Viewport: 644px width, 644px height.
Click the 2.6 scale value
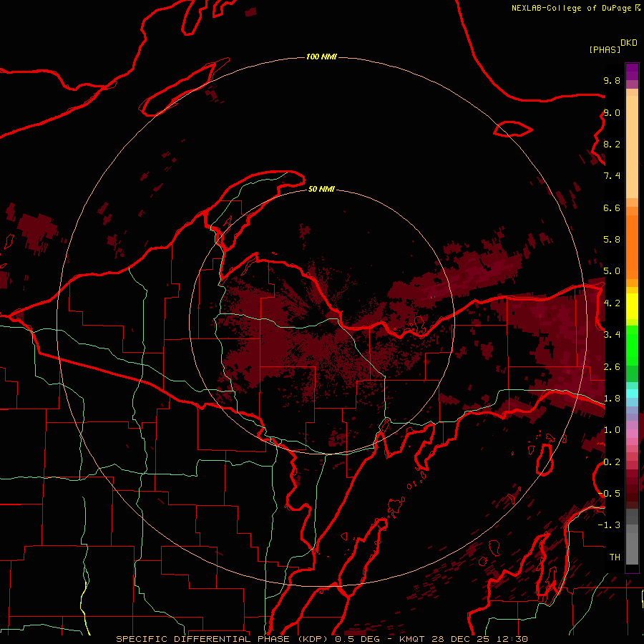pyautogui.click(x=612, y=367)
